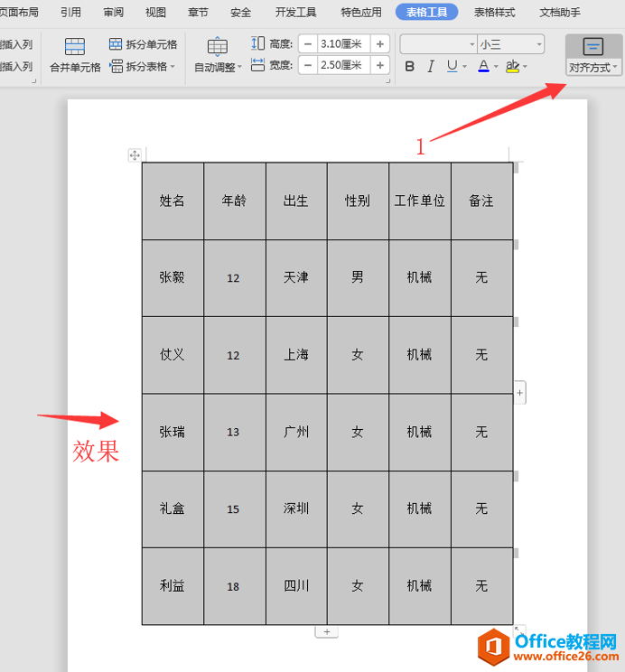Open the cell size dialog launcher
Screen dimensions: 625x672
[x=388, y=80]
